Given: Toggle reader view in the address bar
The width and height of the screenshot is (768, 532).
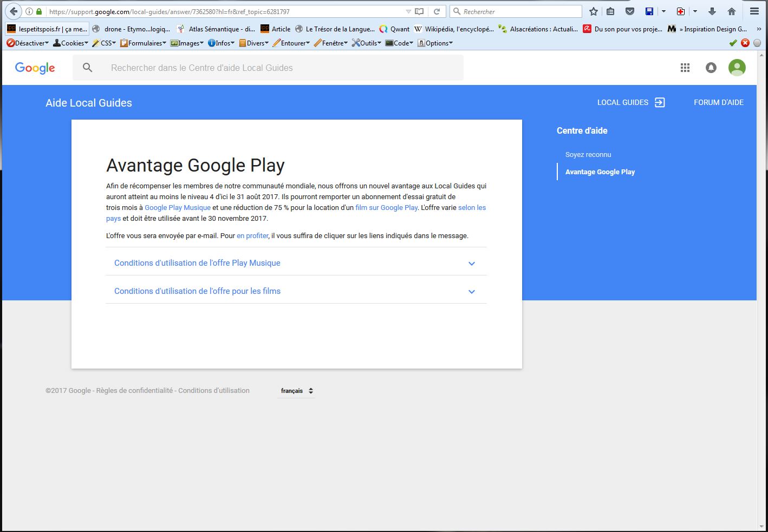Looking at the screenshot, I should click(x=419, y=11).
